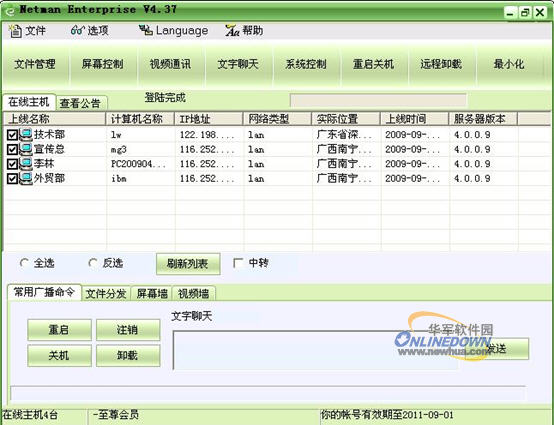Viewport: 554px width, 425px height.
Task: Click the 122.198.... IP address cell
Action: (207, 135)
